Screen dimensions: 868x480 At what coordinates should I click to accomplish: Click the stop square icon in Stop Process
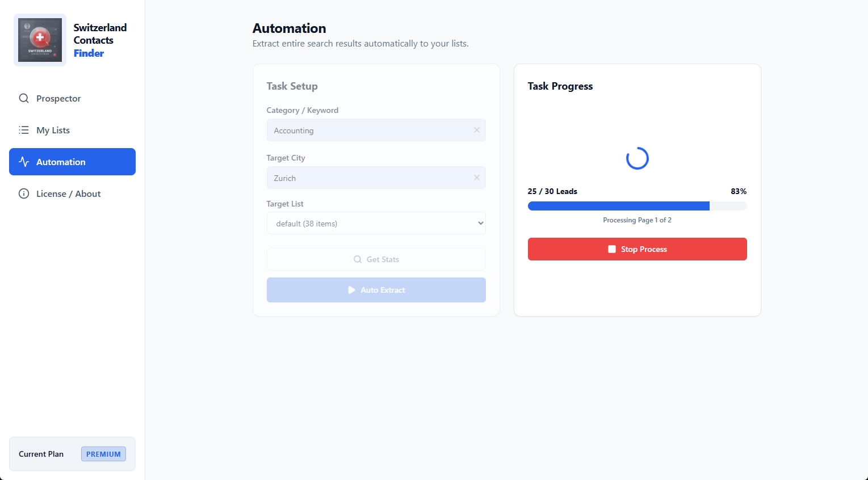[x=611, y=249]
